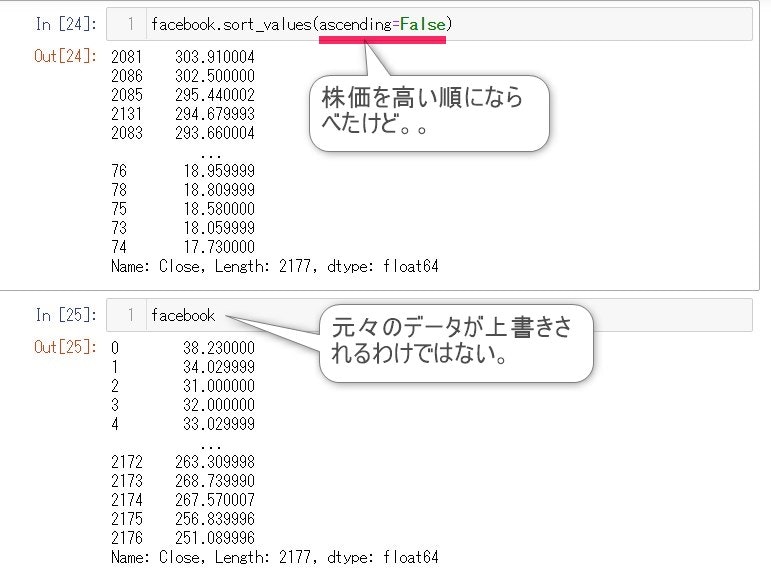The image size is (771, 586).
Task: Click value 38.230000 in Out[25]
Action: (x=219, y=348)
